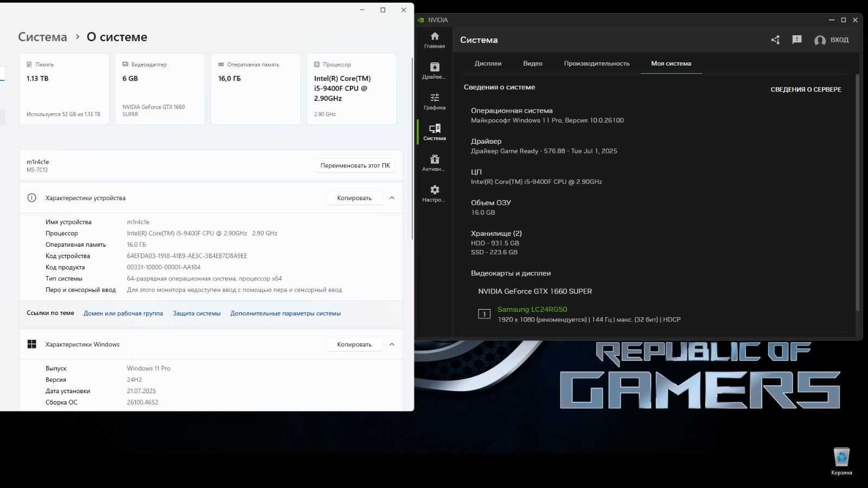Click the Версия value 24H2
This screenshot has width=868, height=488.
pos(135,380)
